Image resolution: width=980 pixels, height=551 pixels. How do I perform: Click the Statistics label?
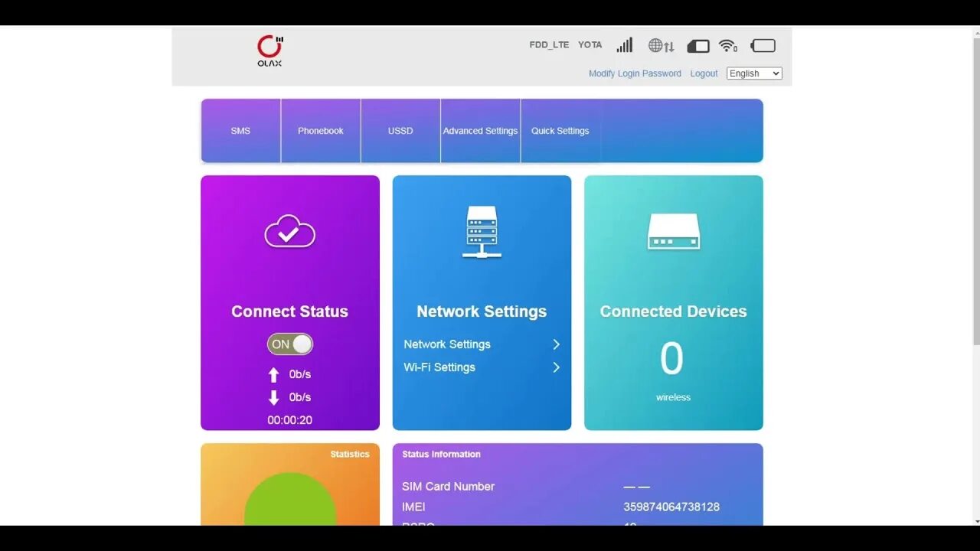tap(350, 454)
